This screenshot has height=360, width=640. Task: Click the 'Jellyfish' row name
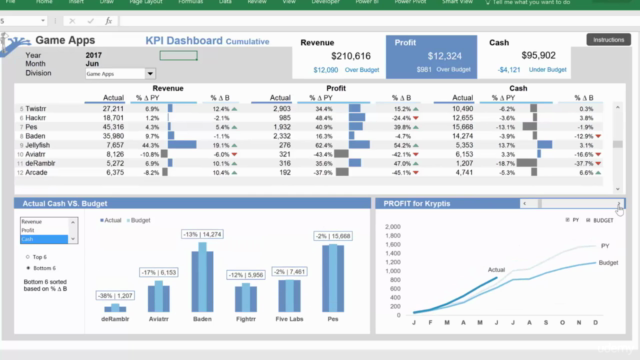pyautogui.click(x=38, y=145)
